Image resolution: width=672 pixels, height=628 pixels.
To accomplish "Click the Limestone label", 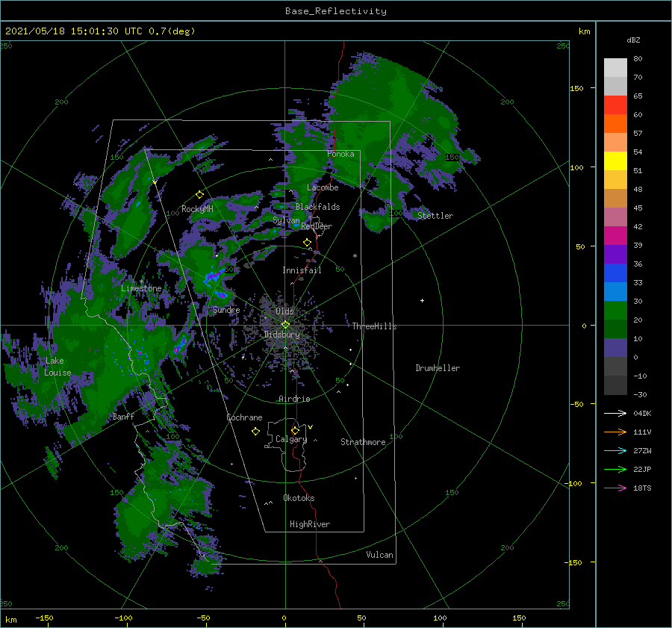I will tap(141, 288).
